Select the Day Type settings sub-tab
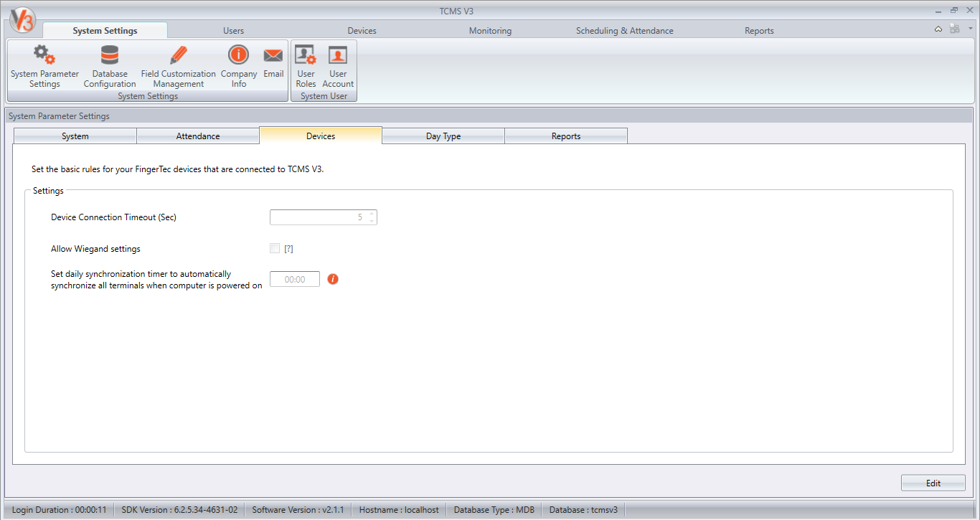This screenshot has height=520, width=980. point(443,136)
